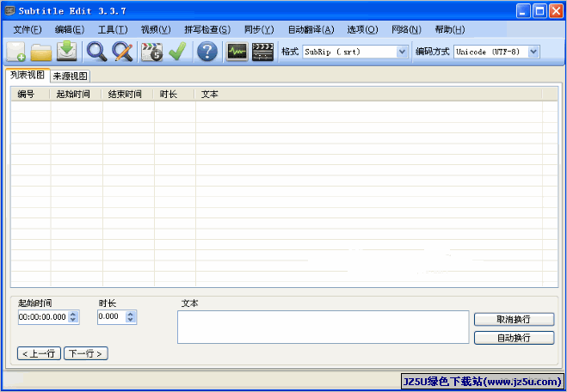Click the Open file folder icon
The height and width of the screenshot is (392, 567).
[x=41, y=52]
